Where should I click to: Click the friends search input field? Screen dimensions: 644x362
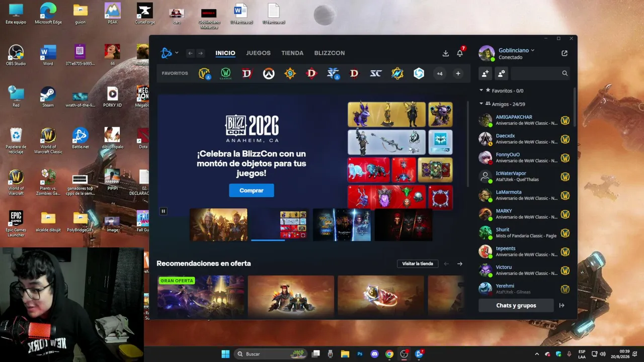[x=540, y=73]
